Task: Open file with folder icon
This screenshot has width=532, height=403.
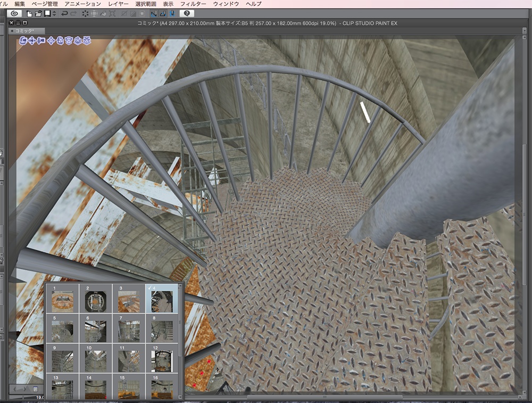Action: coord(38,14)
